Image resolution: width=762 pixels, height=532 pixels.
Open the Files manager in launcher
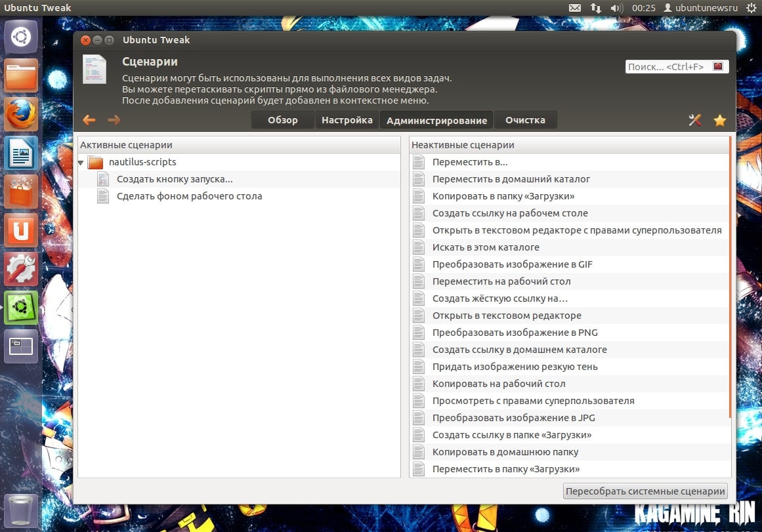21,75
